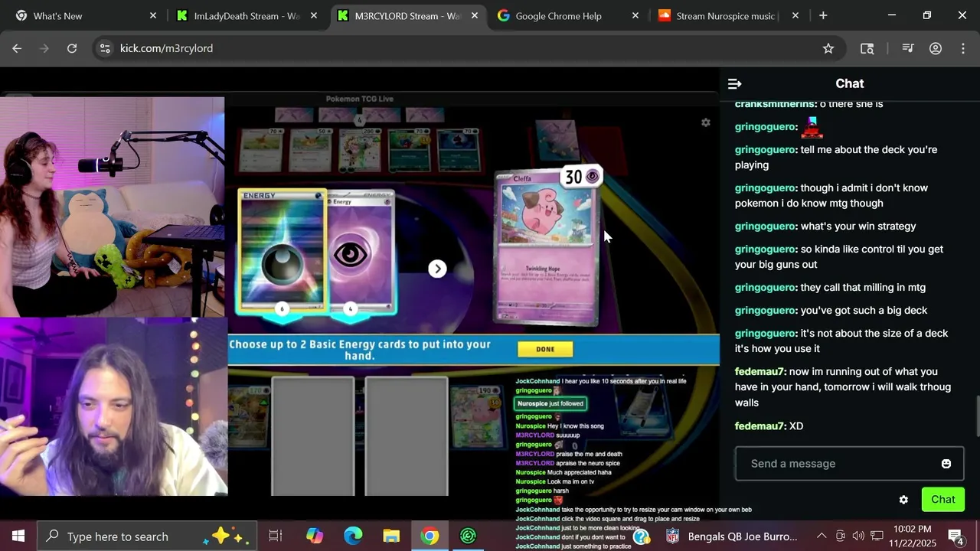The width and height of the screenshot is (980, 551).
Task: Close the Google Chrome Help tab
Action: (635, 15)
